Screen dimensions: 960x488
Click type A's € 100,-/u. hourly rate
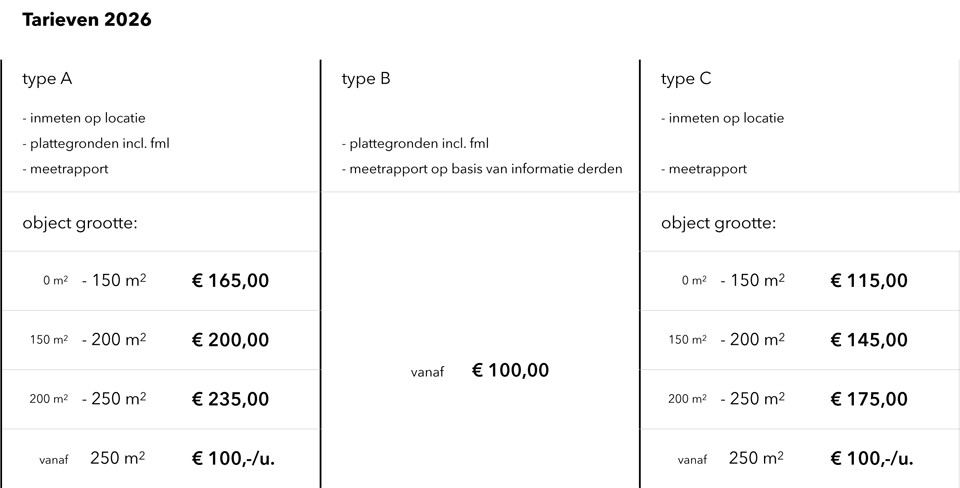[x=234, y=459]
